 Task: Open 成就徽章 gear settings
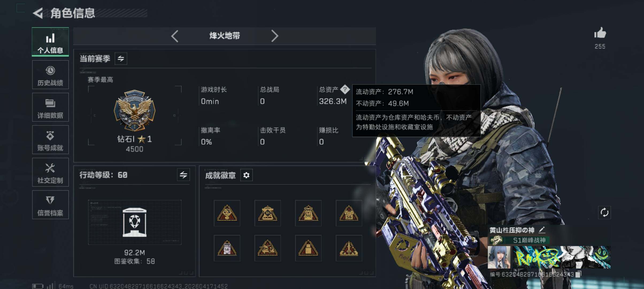[x=246, y=175]
